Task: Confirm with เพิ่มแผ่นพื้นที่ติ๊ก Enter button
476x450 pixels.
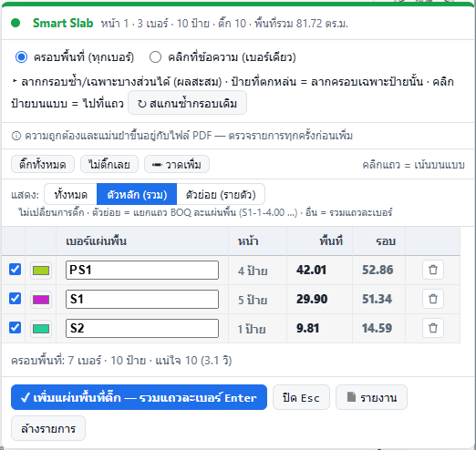Action: point(139,397)
